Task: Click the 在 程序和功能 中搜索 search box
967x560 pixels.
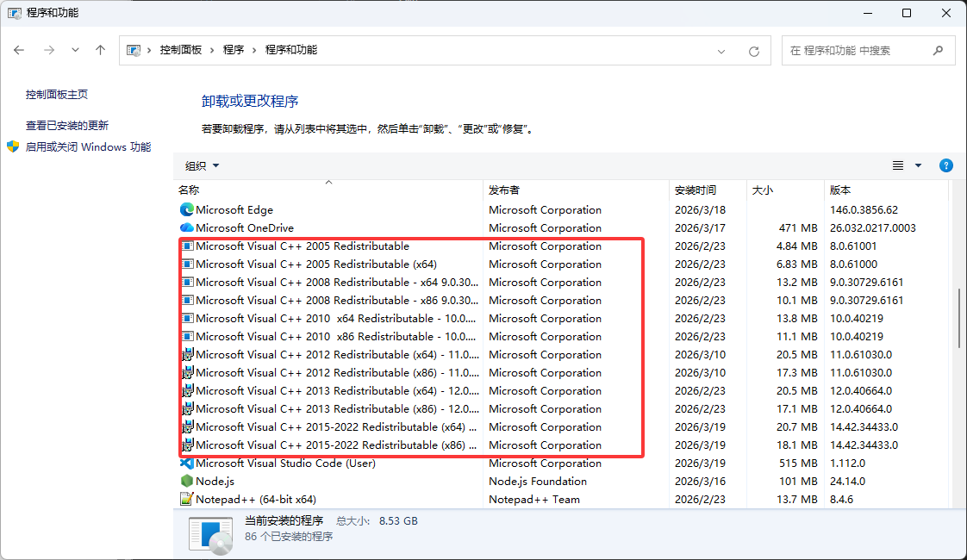Action: (858, 51)
